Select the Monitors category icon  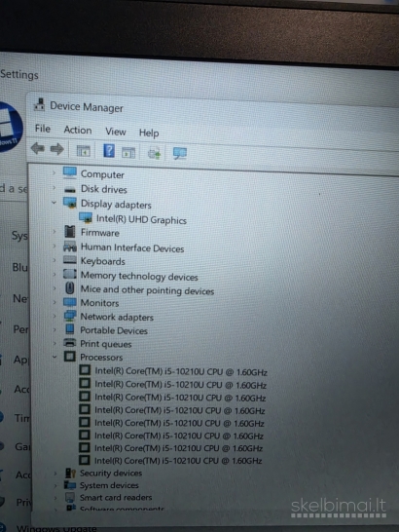[70, 302]
